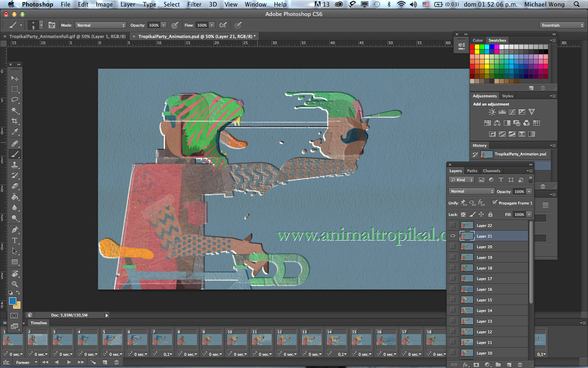Screen dimensions: 588x368
Task: Toggle Layer 15 visibility box
Action: (452, 300)
